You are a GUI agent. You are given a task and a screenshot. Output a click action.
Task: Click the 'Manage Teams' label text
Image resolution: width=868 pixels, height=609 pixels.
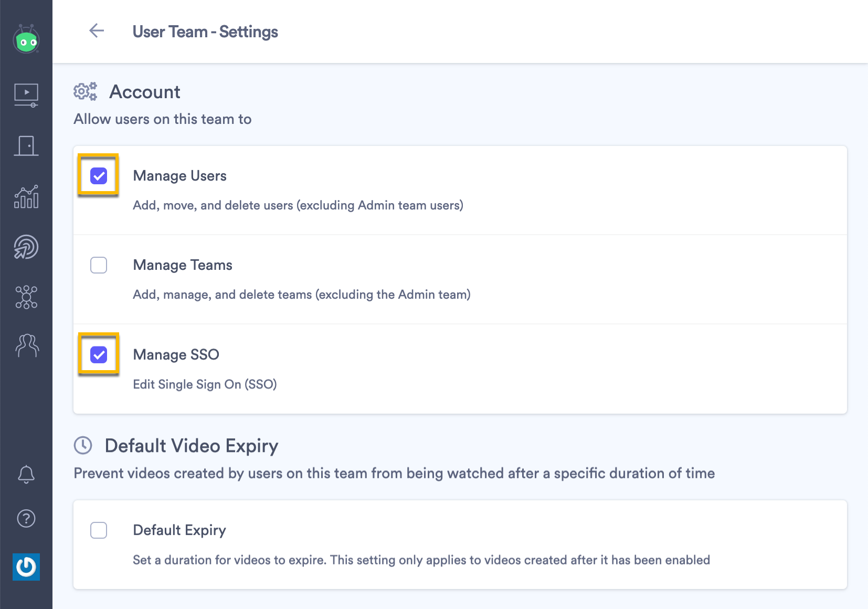183,265
